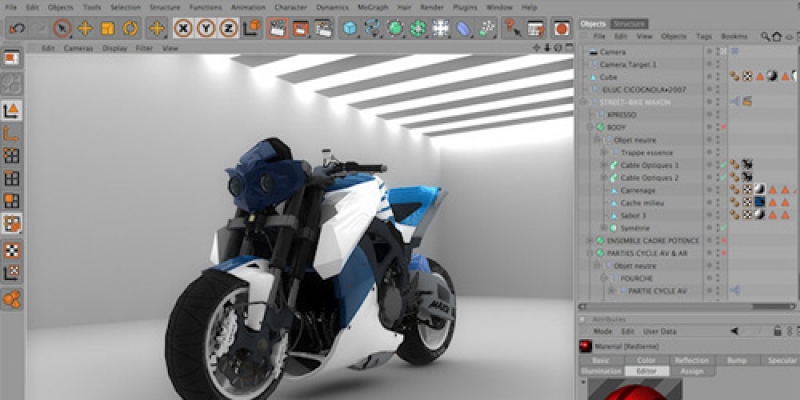Open the Render menu

pos(432,8)
